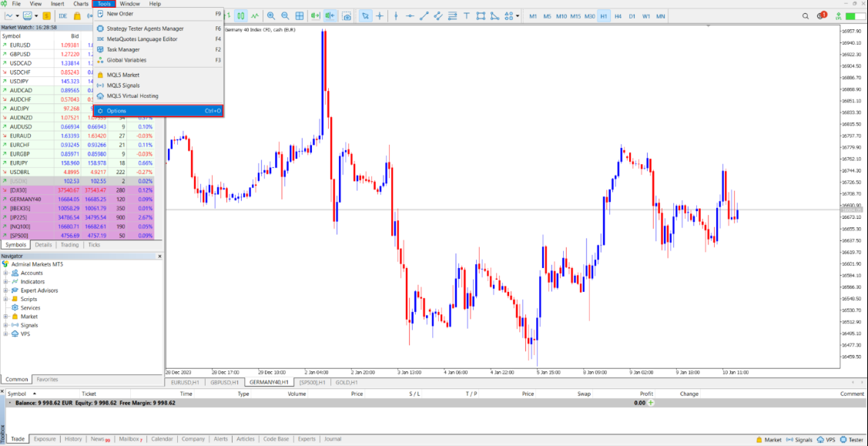Viewport: 868px width, 446px height.
Task: Expand Expert Advisors tree node
Action: (6, 290)
